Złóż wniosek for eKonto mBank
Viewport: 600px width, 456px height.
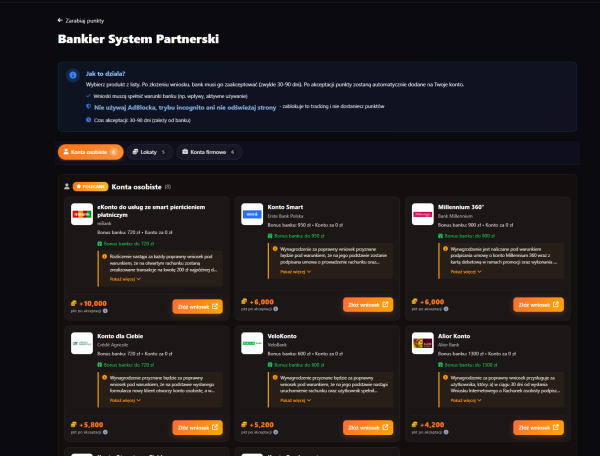coord(197,306)
